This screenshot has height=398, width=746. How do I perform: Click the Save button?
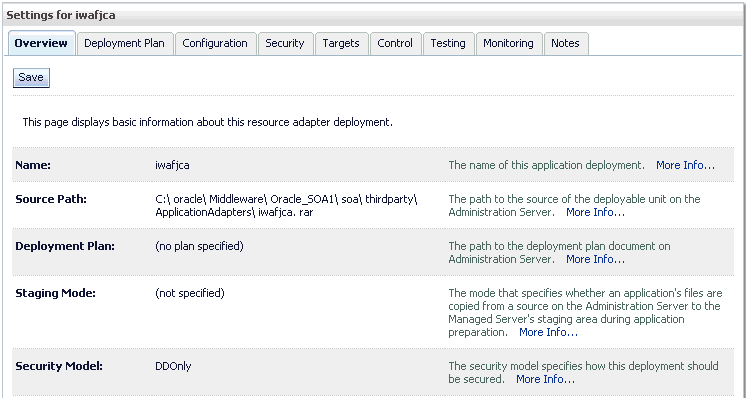pyautogui.click(x=31, y=78)
